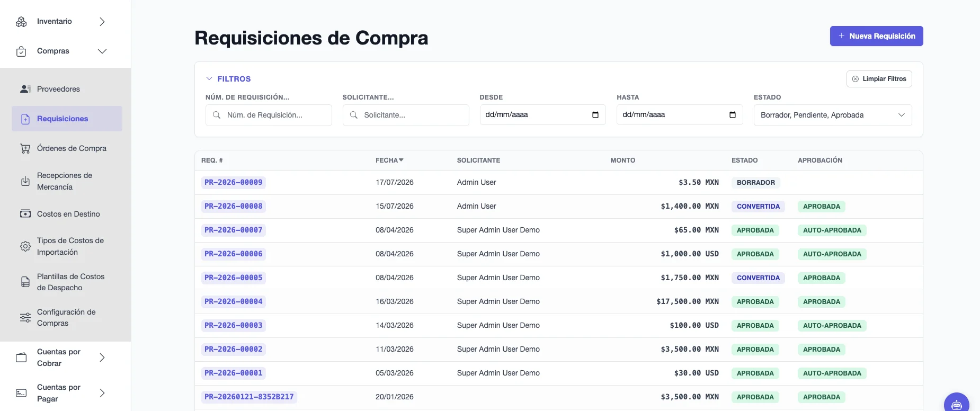Open Costos en Destino page
This screenshot has height=411, width=980.
[x=67, y=214]
